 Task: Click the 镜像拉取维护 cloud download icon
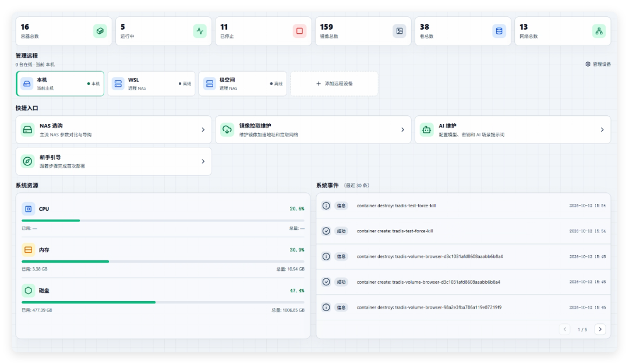pos(227,130)
